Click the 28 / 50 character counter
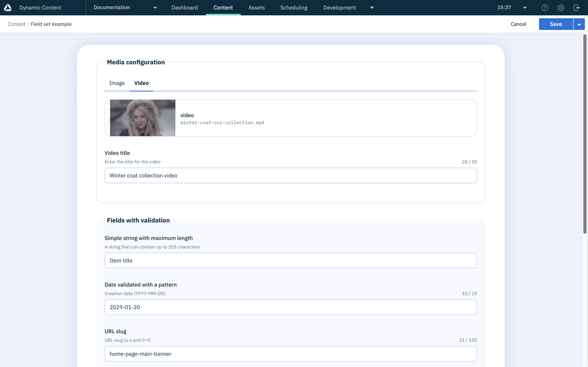This screenshot has height=367, width=588. tap(470, 162)
